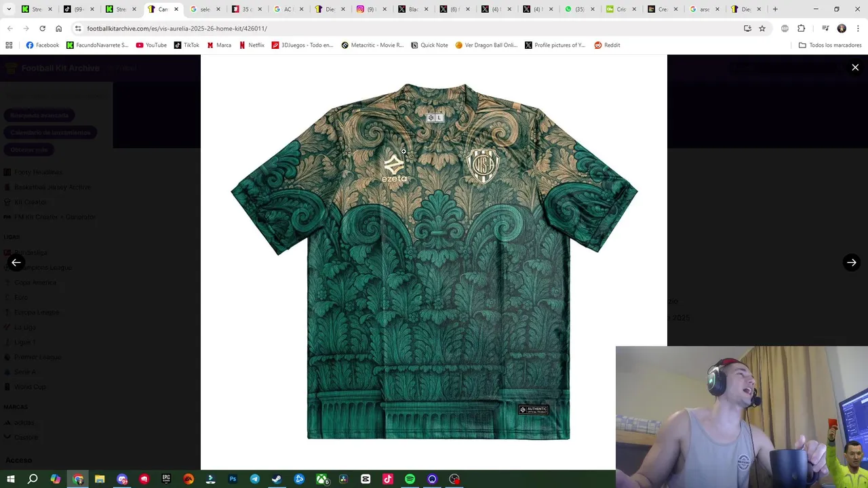Reload the current page
Screen dimensions: 868x488
[x=42, y=28]
